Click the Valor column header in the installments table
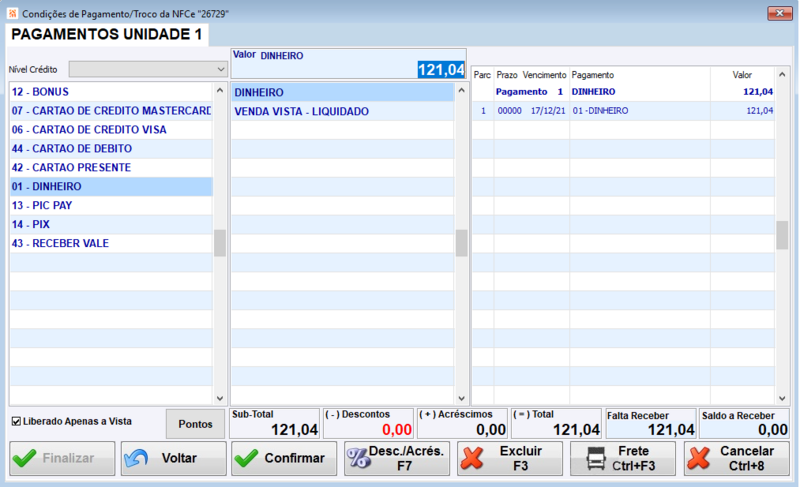The height and width of the screenshot is (487, 800). coord(742,75)
